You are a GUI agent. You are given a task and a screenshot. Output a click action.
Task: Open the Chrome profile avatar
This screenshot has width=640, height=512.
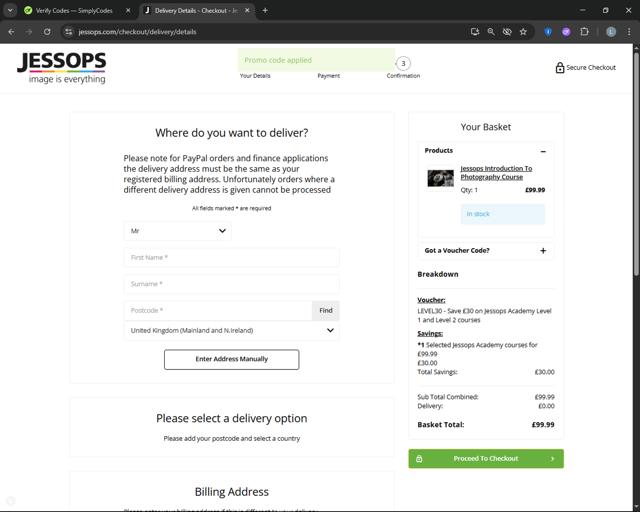tap(611, 32)
